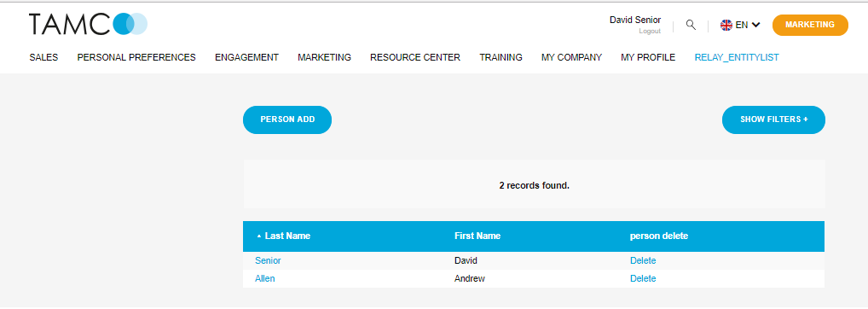
Task: Open the SALES menu
Action: pyautogui.click(x=43, y=57)
